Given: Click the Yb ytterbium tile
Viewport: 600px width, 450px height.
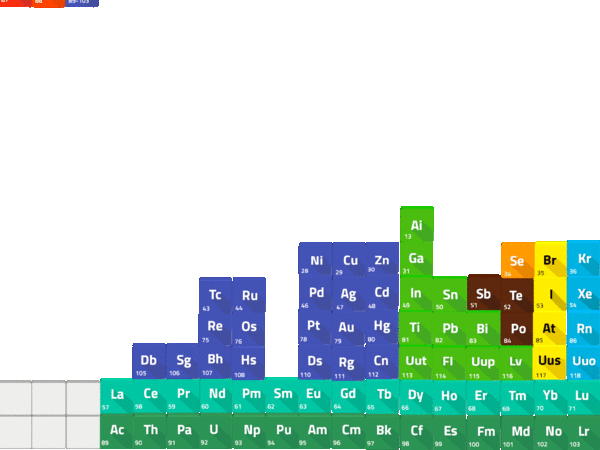Looking at the screenshot, I should (550, 397).
